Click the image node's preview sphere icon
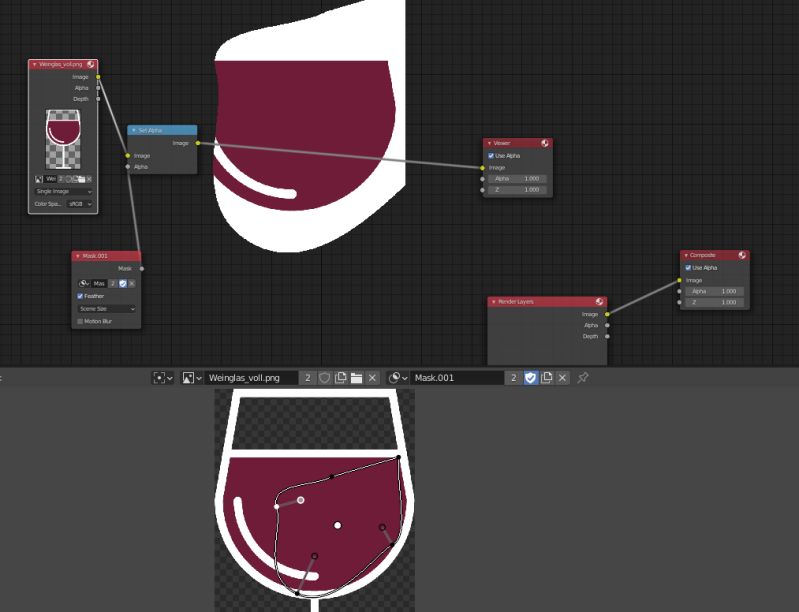This screenshot has width=799, height=612. [x=91, y=64]
